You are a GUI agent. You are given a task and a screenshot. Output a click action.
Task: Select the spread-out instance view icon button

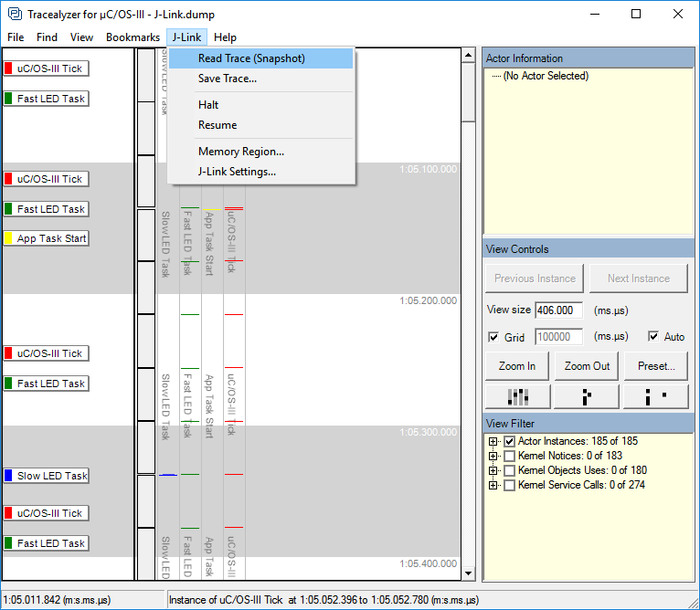pos(656,396)
